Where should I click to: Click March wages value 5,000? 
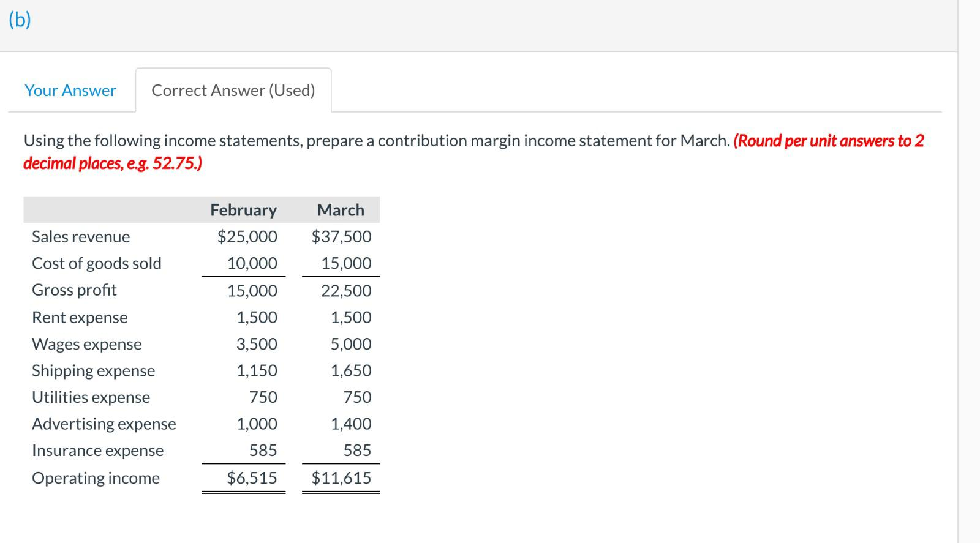point(351,344)
